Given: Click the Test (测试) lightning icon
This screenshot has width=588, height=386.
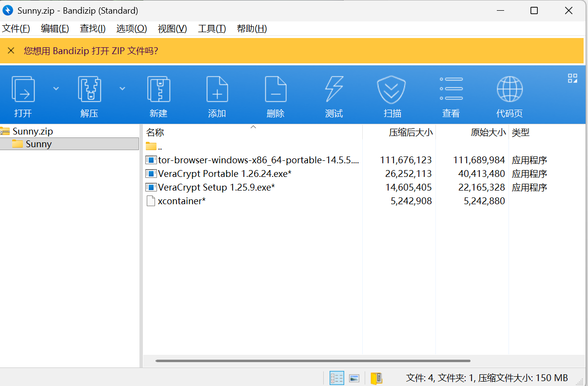Looking at the screenshot, I should [x=334, y=89].
